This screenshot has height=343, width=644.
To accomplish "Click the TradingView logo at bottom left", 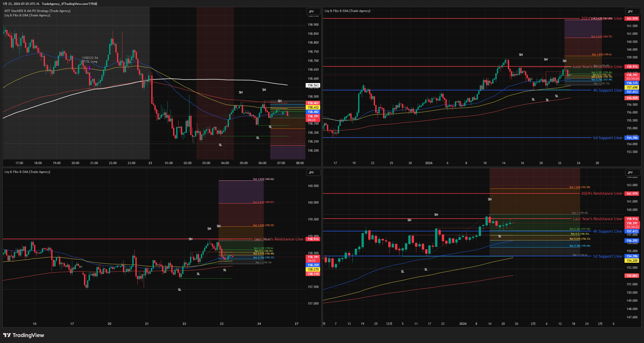I will coord(24,335).
